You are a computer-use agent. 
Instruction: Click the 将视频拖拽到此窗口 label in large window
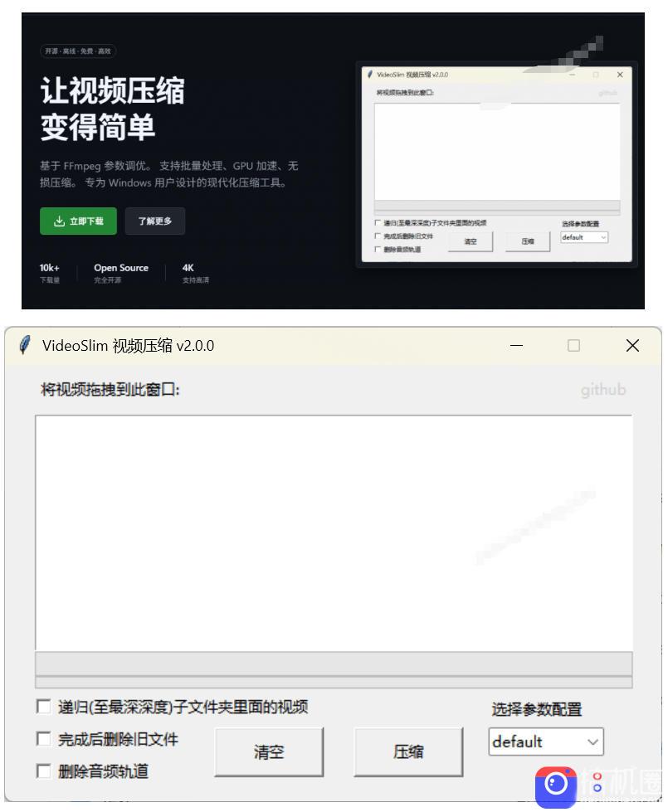[x=110, y=390]
